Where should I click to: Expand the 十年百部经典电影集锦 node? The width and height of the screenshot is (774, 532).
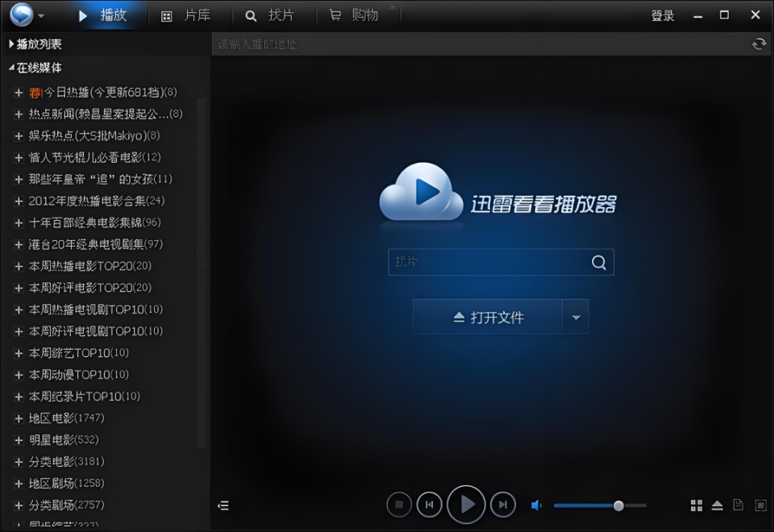[x=19, y=222]
